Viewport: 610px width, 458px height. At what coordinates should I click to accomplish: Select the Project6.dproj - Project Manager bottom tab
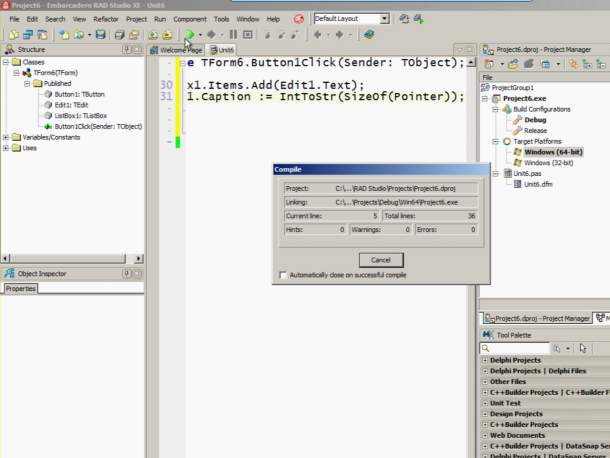point(537,318)
